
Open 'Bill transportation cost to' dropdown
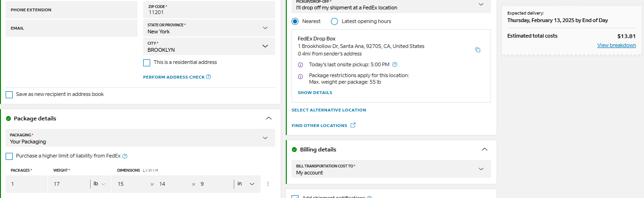[391, 169]
